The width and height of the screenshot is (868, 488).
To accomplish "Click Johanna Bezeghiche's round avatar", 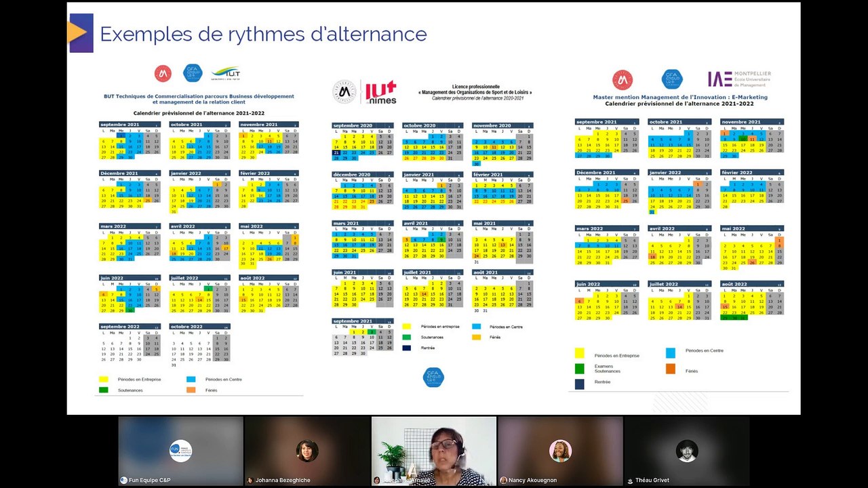I will pyautogui.click(x=307, y=451).
